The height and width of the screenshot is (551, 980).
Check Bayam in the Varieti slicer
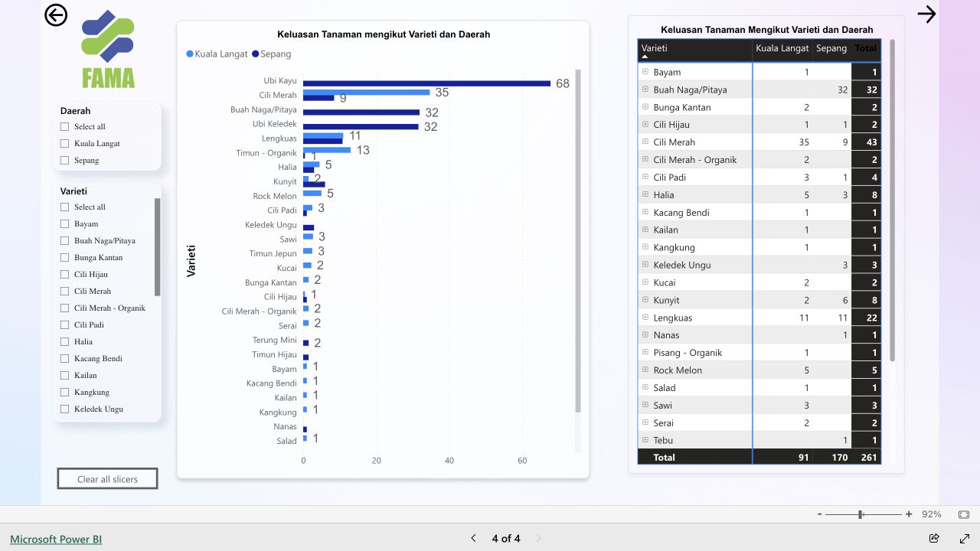[65, 224]
